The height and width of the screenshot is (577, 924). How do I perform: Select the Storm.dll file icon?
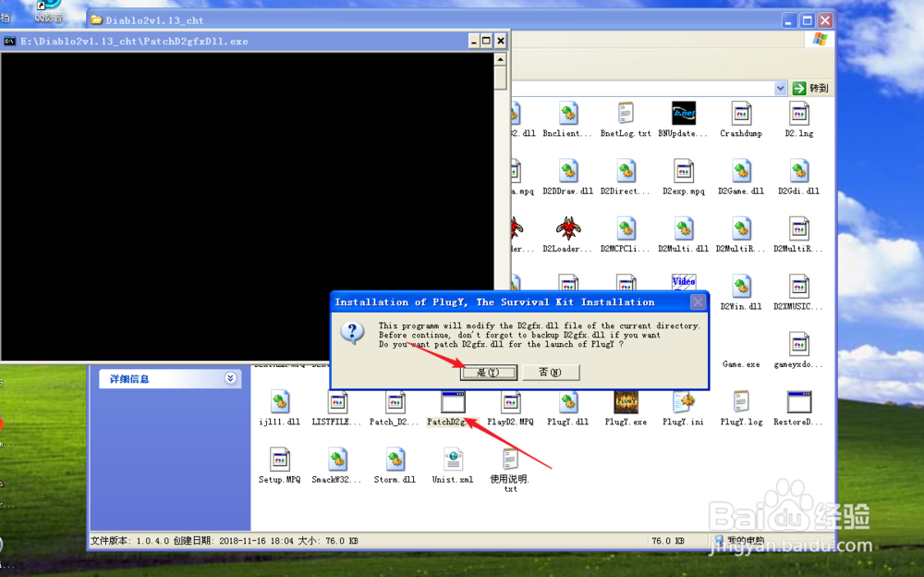(395, 460)
